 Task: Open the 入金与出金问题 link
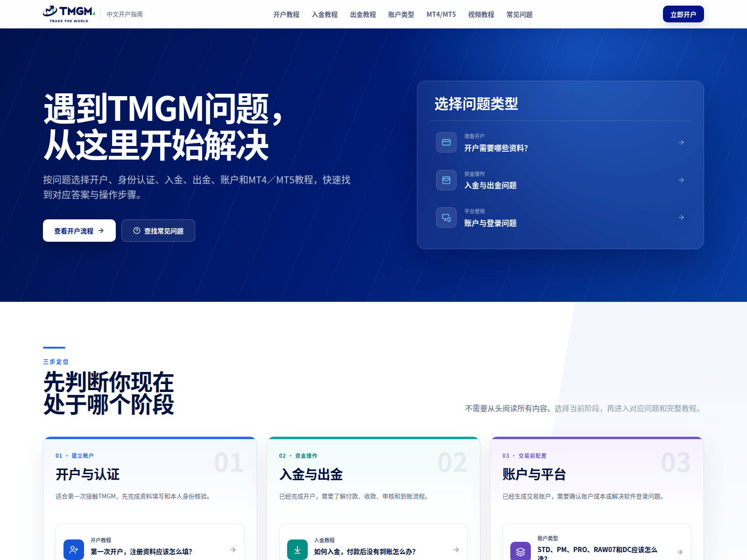(560, 180)
